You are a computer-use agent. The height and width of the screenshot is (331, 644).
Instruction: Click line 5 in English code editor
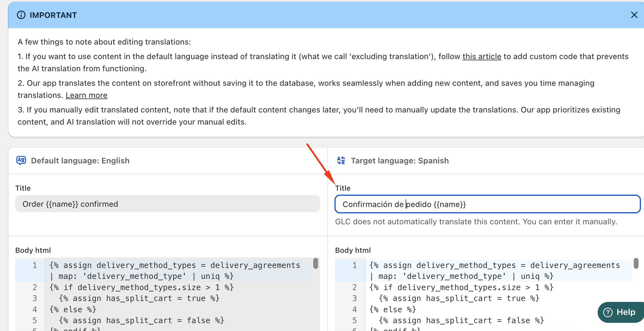tap(141, 320)
